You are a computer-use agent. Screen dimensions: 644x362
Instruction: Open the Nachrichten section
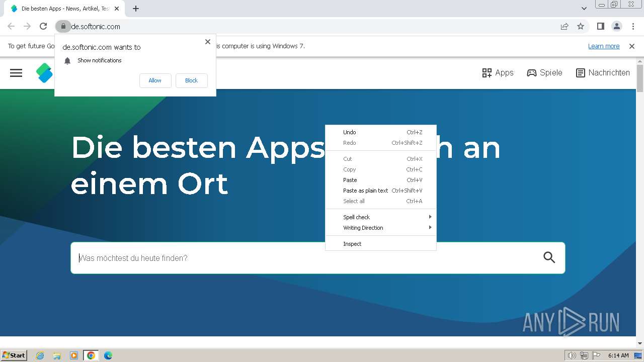click(603, 73)
